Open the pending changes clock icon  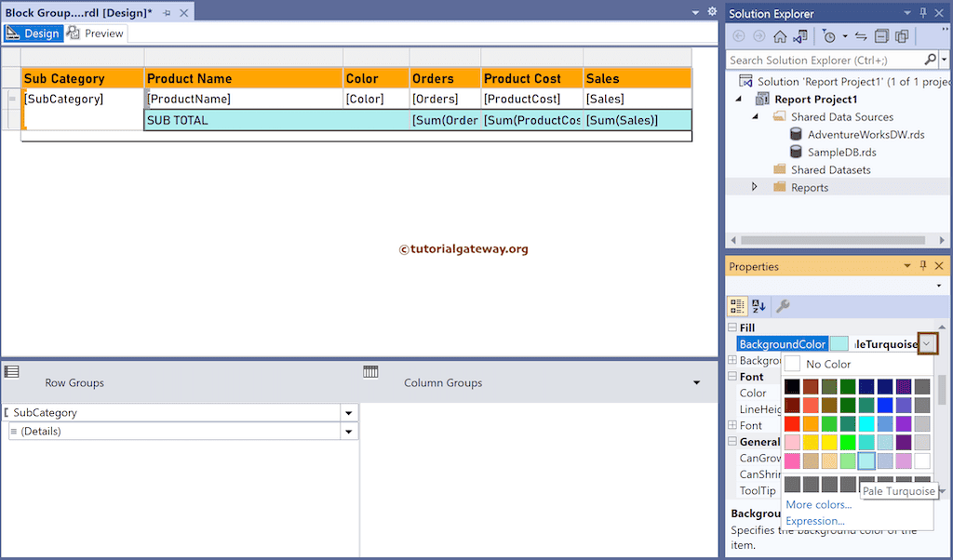[829, 35]
